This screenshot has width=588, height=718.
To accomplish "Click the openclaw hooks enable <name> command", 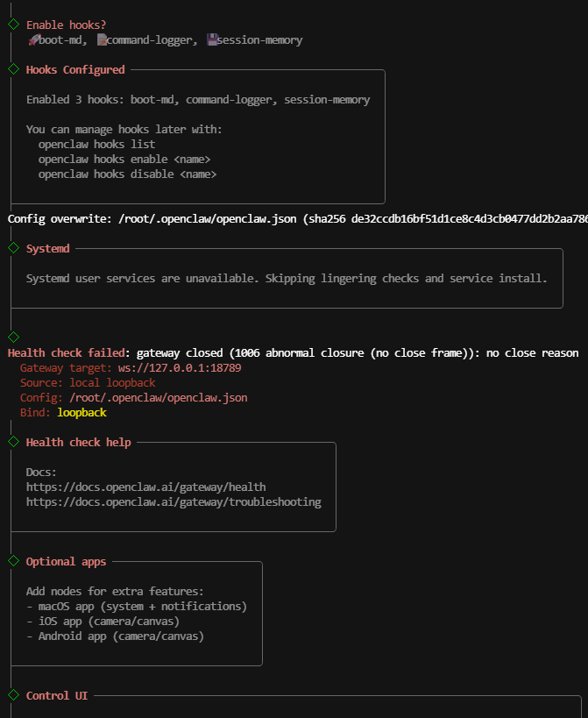I will [124, 159].
